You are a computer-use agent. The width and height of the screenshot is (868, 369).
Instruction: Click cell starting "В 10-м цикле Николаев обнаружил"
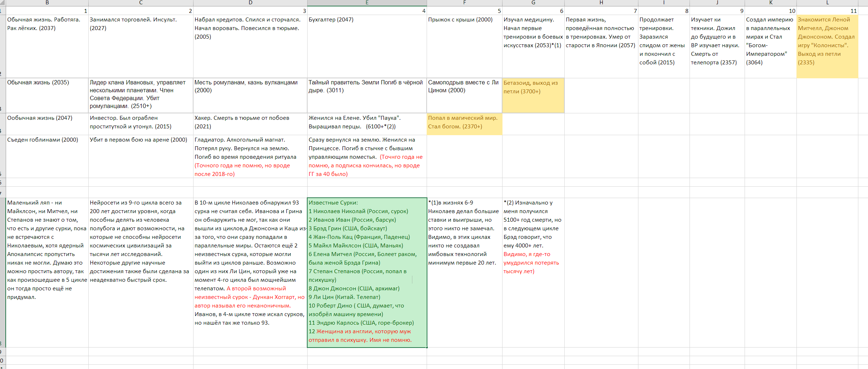point(250,272)
